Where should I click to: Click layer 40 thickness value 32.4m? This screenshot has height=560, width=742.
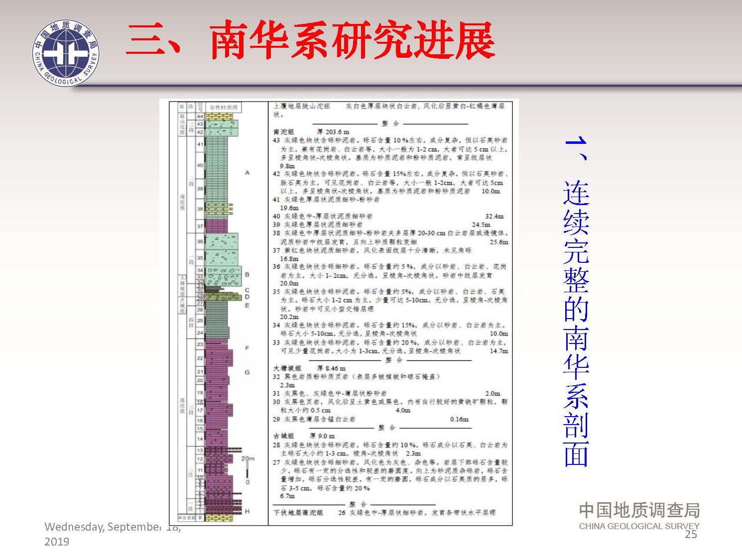pos(494,217)
